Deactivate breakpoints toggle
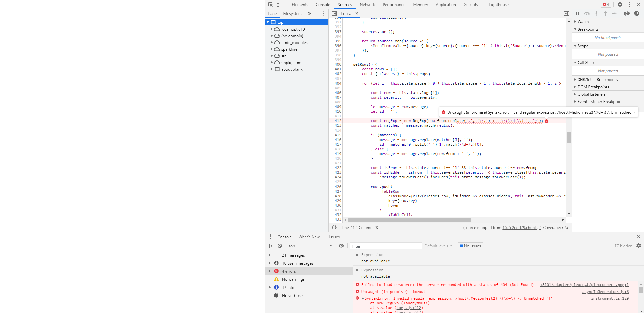The width and height of the screenshot is (644, 313). (x=627, y=14)
